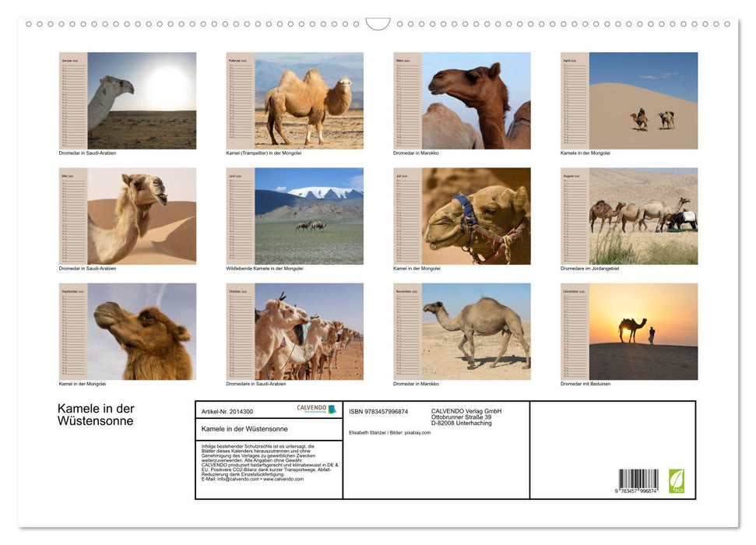The image size is (756, 545).
Task: Click the large 'Kamele in der Wüstensonne' title
Action: pyautogui.click(x=96, y=415)
